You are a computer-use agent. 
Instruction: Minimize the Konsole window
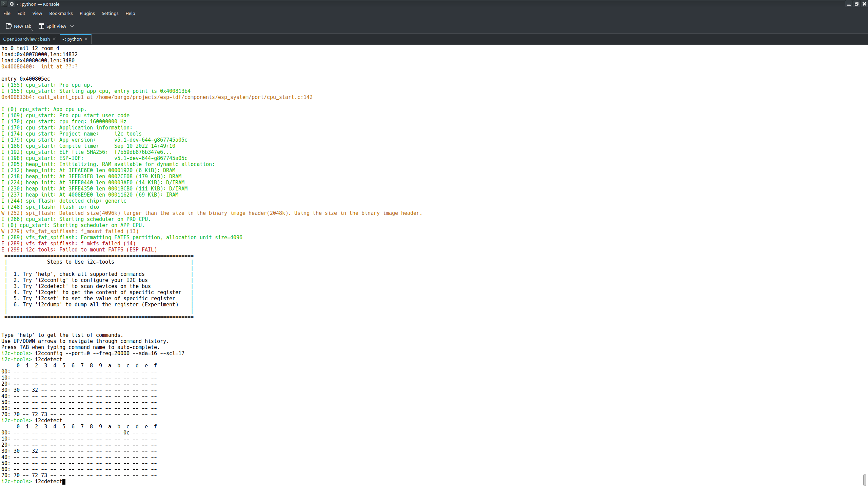849,4
